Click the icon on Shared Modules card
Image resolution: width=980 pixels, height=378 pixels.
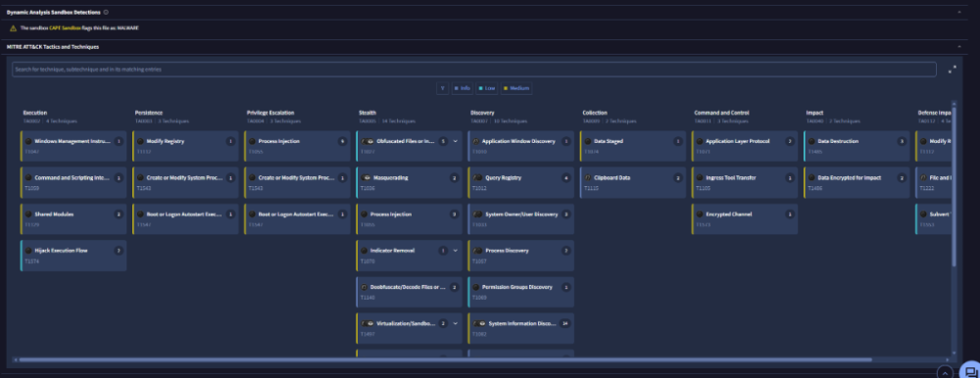(28, 214)
